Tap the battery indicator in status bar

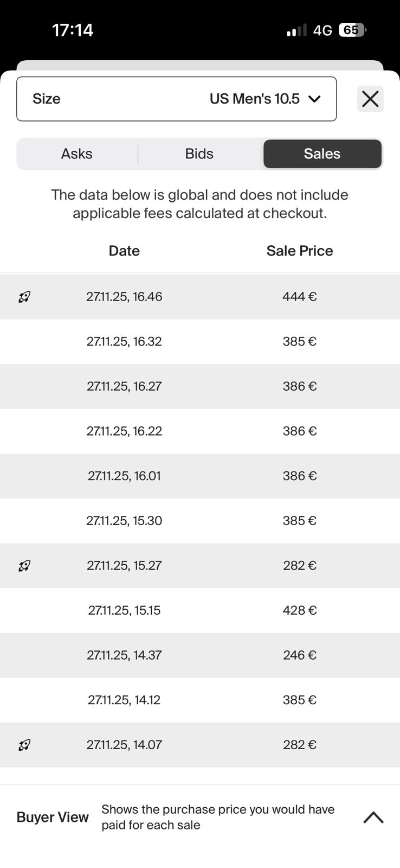(x=352, y=30)
